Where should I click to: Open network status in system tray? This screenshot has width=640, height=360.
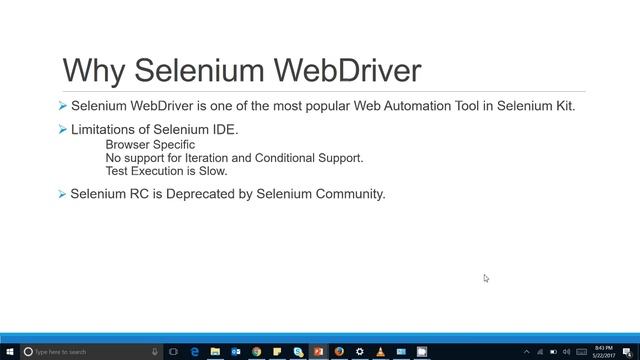[540, 351]
